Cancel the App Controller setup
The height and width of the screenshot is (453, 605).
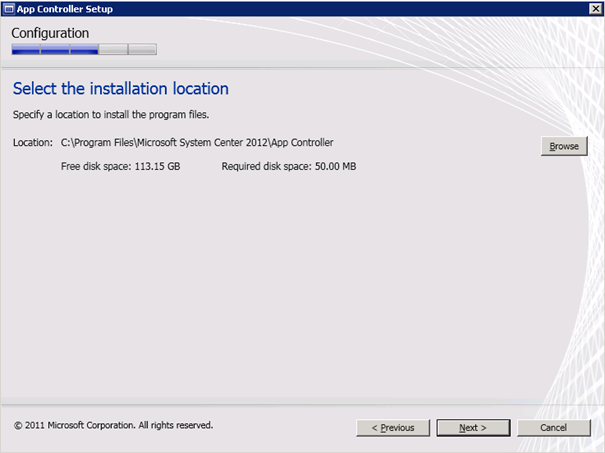pos(553,428)
